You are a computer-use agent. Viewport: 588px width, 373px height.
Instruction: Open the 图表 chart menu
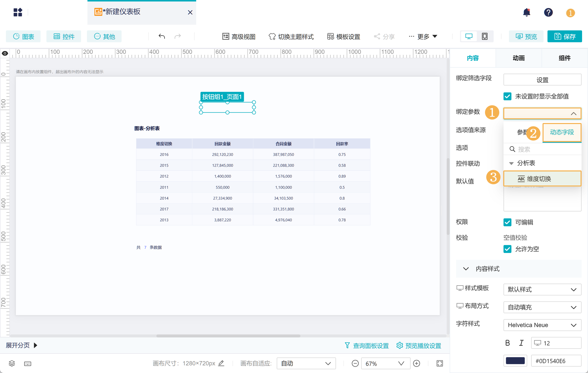tap(23, 37)
